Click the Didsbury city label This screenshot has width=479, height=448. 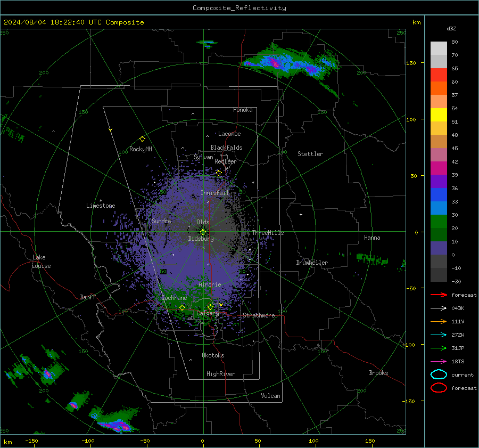[x=201, y=239]
